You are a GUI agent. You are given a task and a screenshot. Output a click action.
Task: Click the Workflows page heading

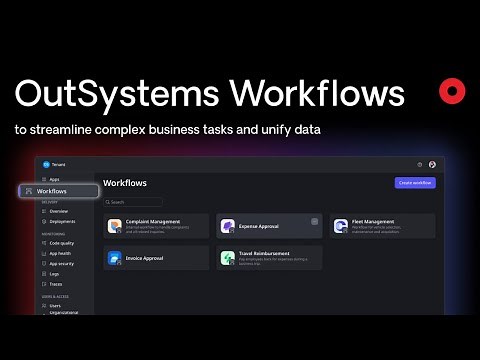pos(125,183)
